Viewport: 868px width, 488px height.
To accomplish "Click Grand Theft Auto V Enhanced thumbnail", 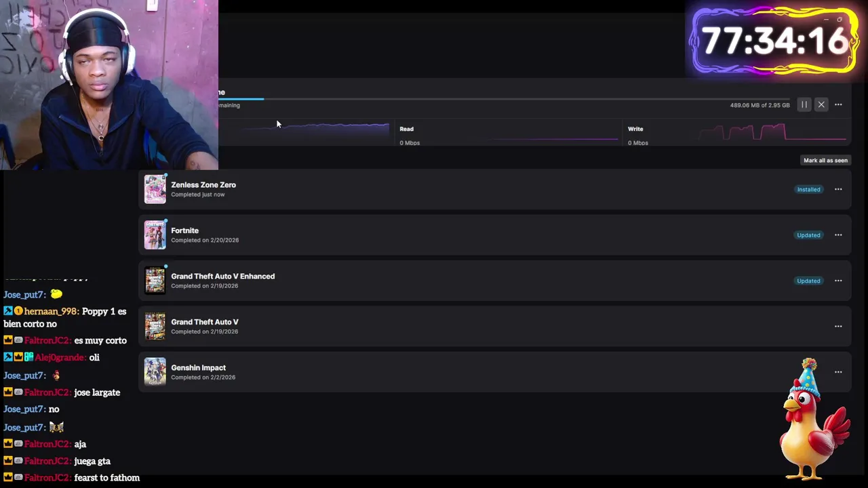I will [155, 281].
